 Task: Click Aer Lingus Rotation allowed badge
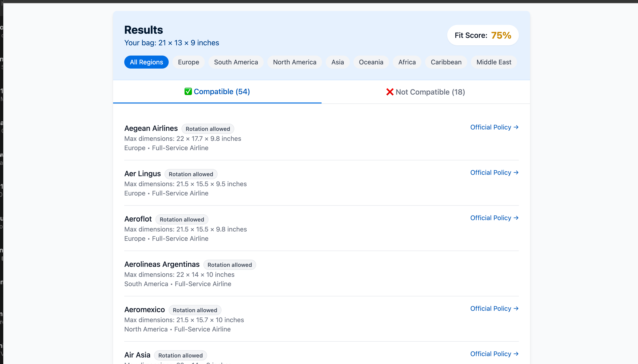(191, 174)
